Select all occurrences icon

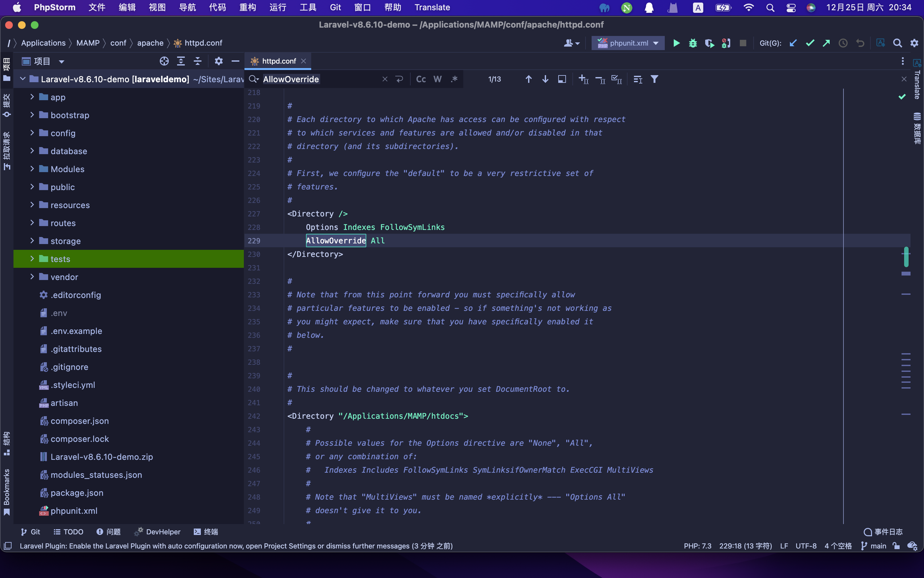616,79
